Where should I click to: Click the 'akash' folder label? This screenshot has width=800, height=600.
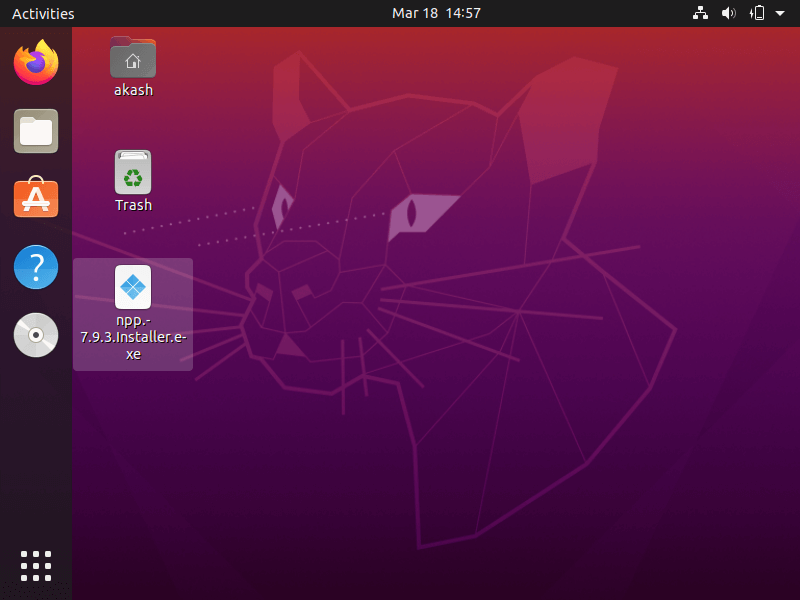pos(133,90)
